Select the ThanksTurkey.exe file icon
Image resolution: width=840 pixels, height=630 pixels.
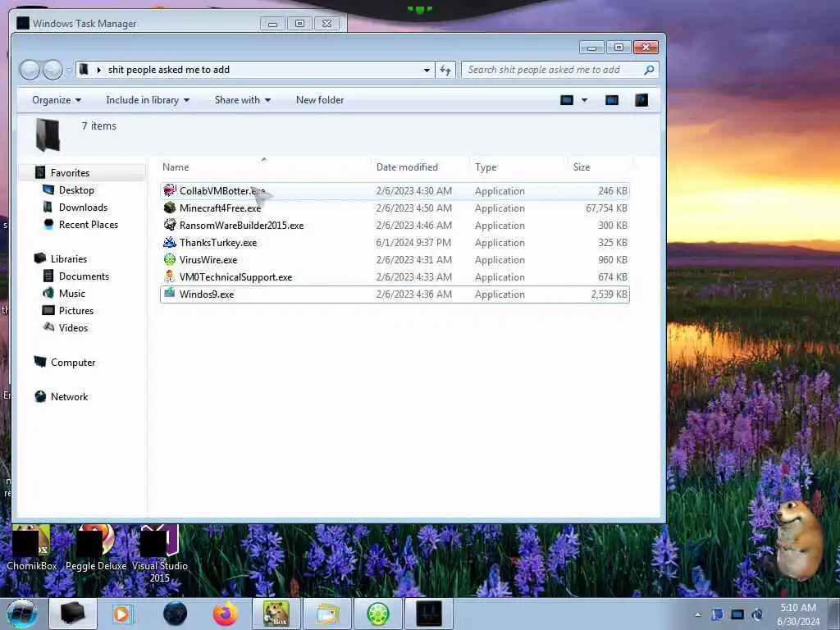[x=169, y=242]
